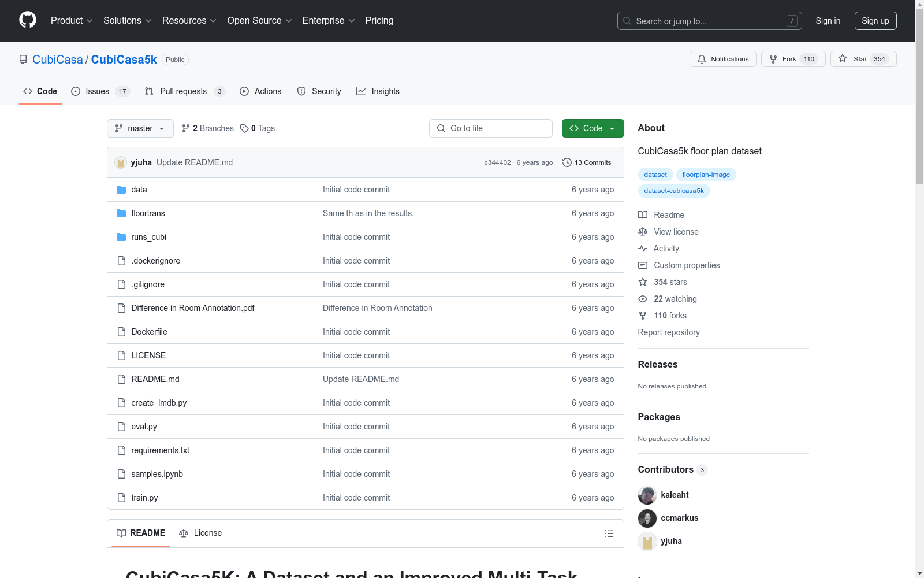The height and width of the screenshot is (578, 924).
Task: Click the Fork icon button
Action: tap(773, 59)
